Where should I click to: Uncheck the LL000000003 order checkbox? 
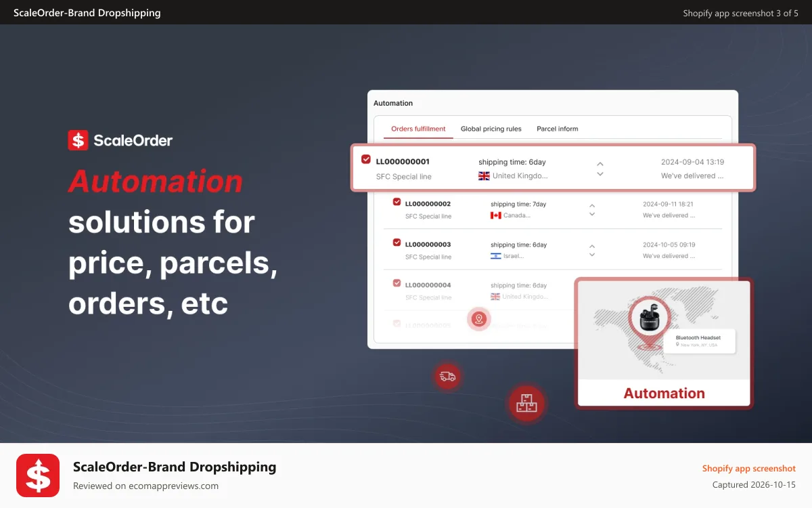click(397, 242)
